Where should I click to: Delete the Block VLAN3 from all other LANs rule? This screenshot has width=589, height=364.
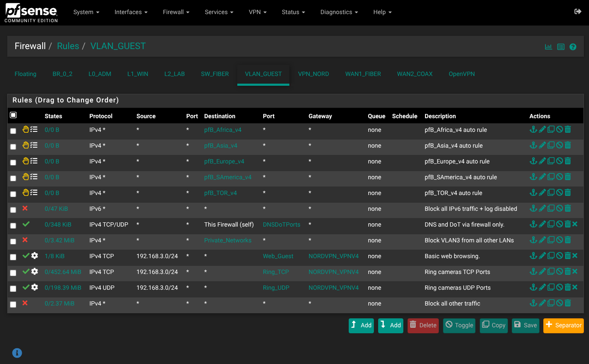point(568,240)
